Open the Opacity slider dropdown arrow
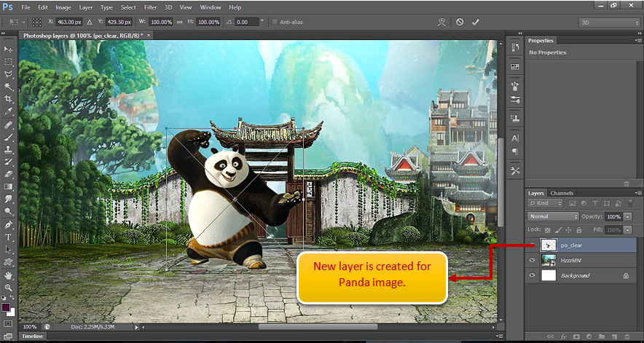Screen dimensions: 644x343 pyautogui.click(x=629, y=216)
